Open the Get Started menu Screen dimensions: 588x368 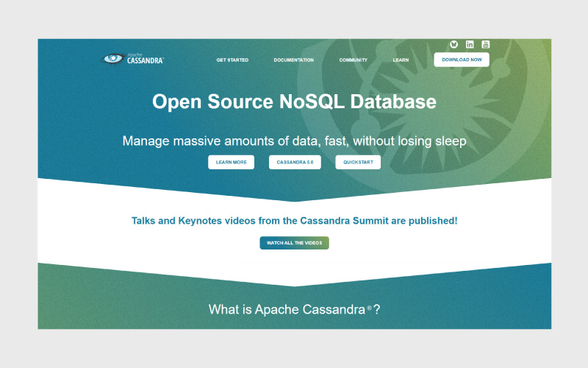(x=232, y=60)
